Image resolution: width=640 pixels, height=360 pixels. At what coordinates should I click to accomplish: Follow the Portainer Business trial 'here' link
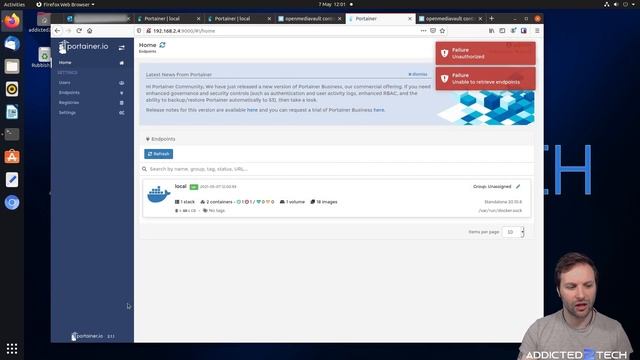point(379,110)
